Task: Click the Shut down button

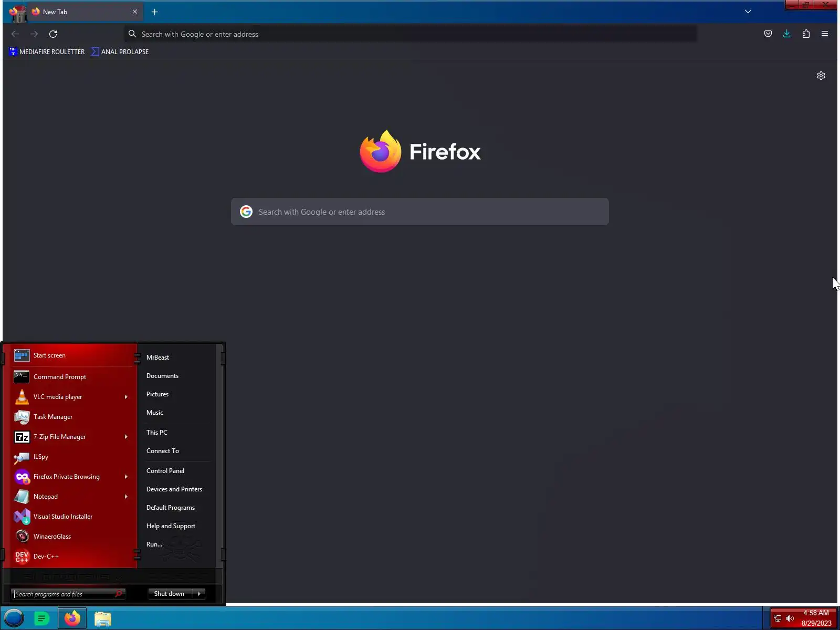Action: tap(170, 594)
